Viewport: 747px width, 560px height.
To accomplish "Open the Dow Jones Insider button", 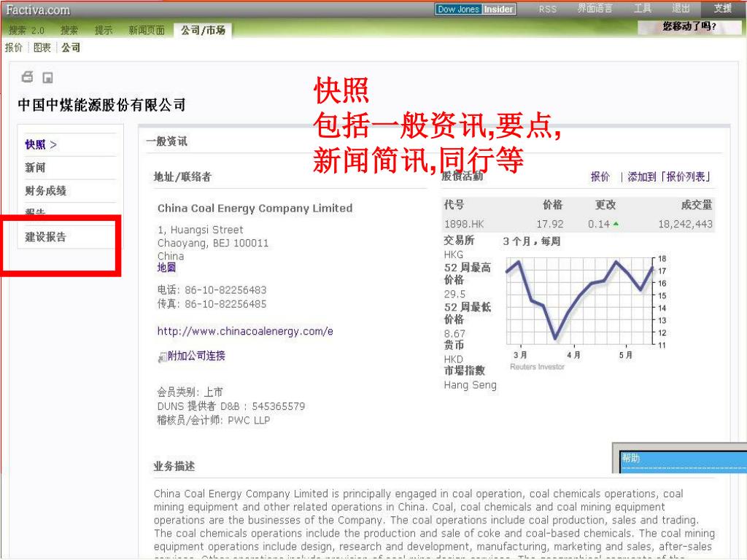I will [x=476, y=9].
